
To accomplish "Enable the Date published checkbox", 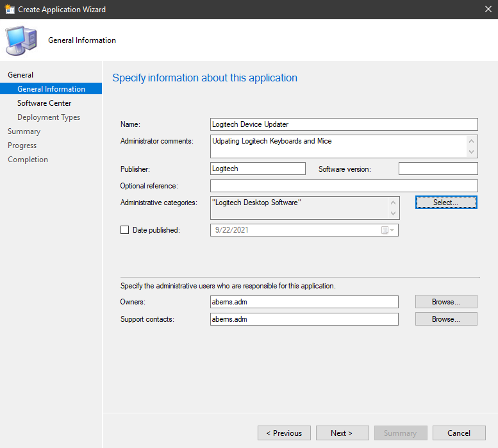I will pos(124,230).
